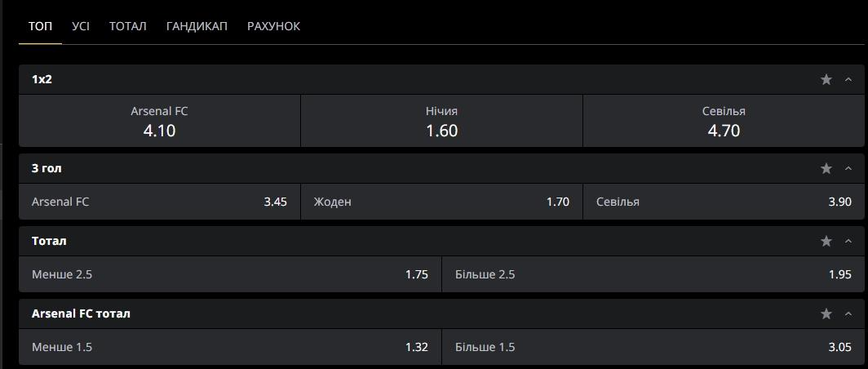Image resolution: width=868 pixels, height=369 pixels.
Task: Go to the РАХУНОК tab
Action: 273,26
